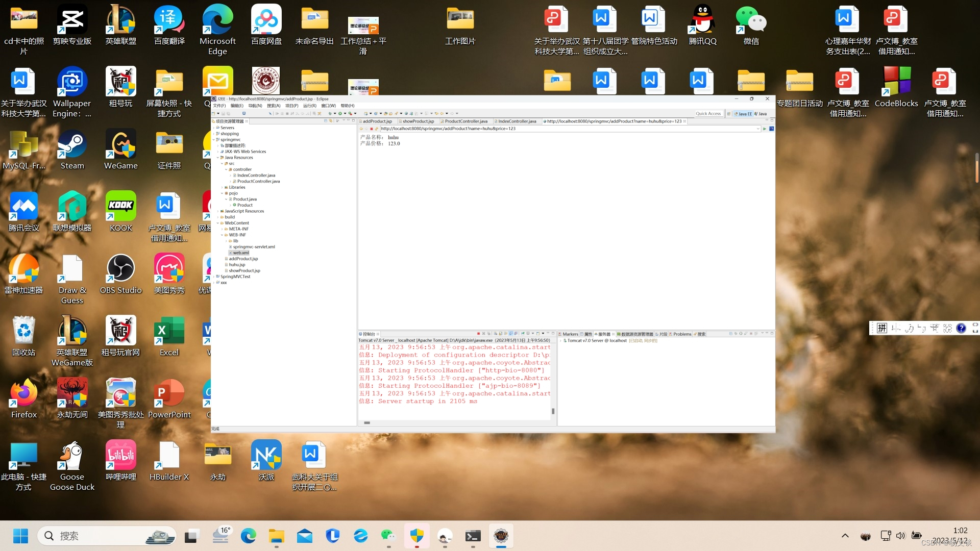Collapse all in Project Explorer
This screenshot has height=551, width=980.
(326, 121)
